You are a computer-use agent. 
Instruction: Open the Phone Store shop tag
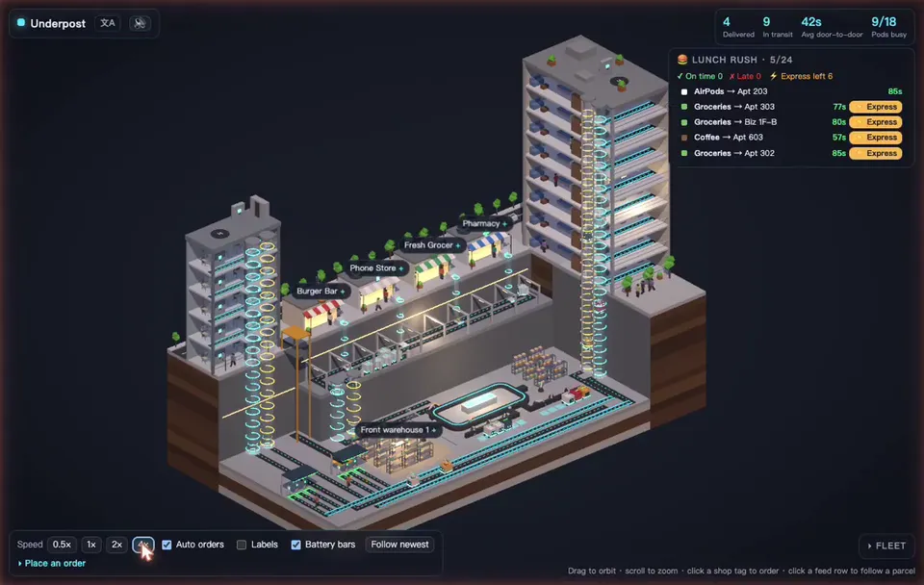coord(376,268)
